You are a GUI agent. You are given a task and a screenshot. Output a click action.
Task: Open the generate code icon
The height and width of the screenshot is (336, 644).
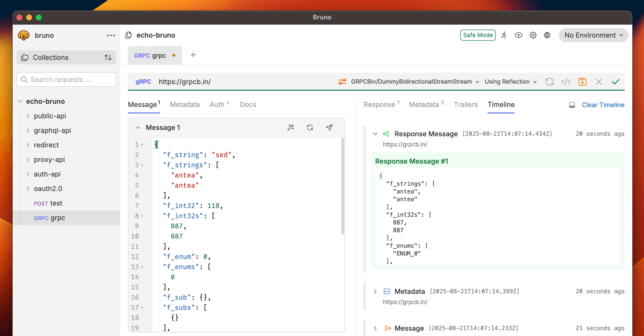[566, 82]
